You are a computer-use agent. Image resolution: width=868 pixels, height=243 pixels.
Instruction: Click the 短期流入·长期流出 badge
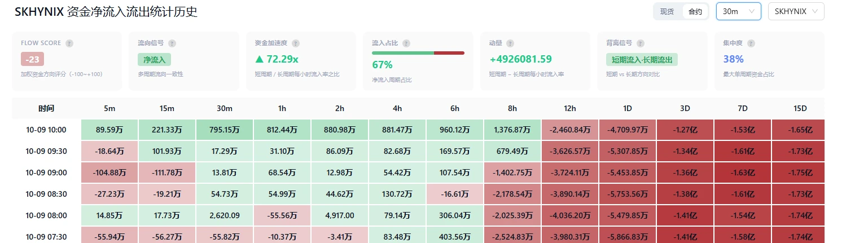click(x=642, y=59)
